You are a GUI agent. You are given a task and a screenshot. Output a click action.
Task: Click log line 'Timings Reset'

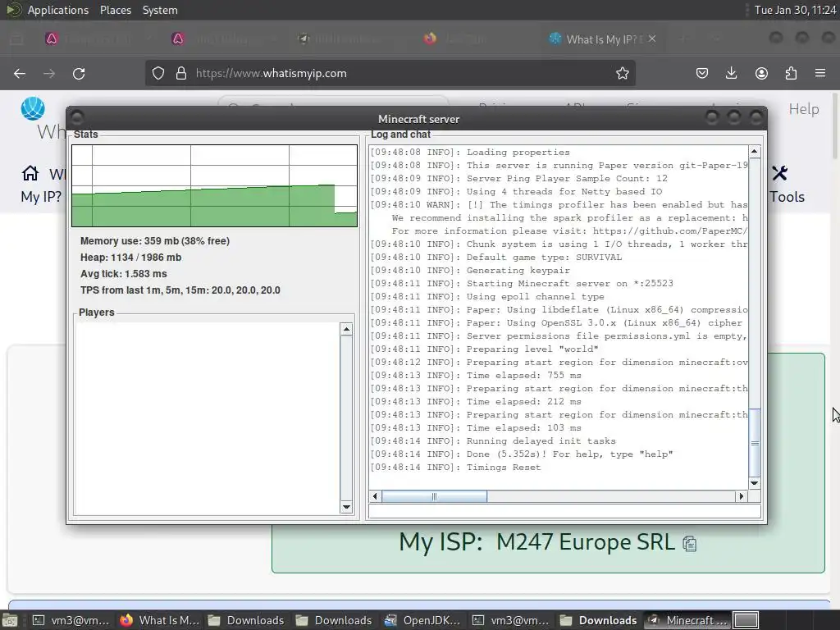(455, 467)
